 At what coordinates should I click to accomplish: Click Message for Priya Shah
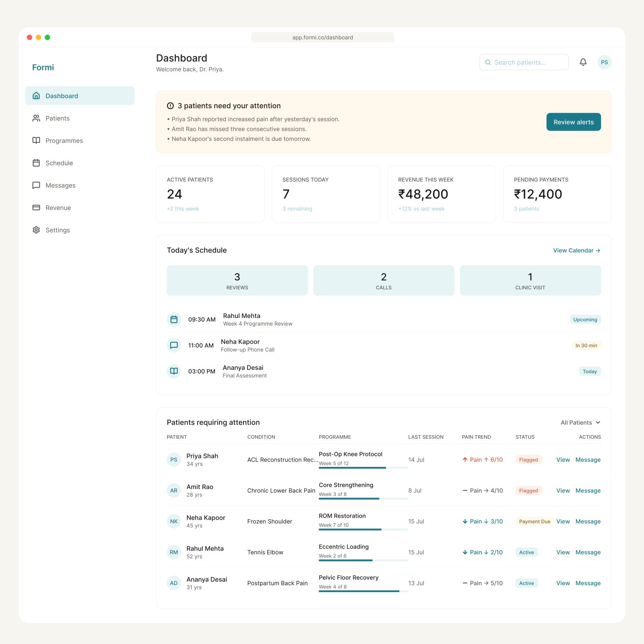point(588,460)
